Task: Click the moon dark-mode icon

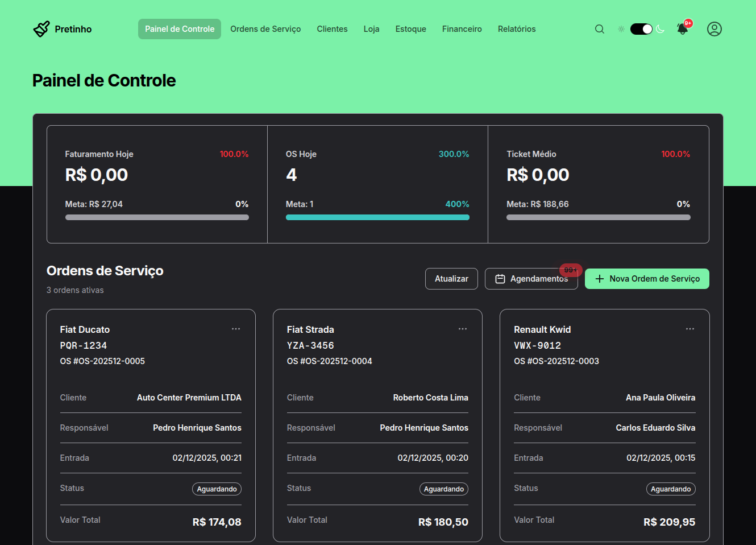Action: tap(661, 29)
